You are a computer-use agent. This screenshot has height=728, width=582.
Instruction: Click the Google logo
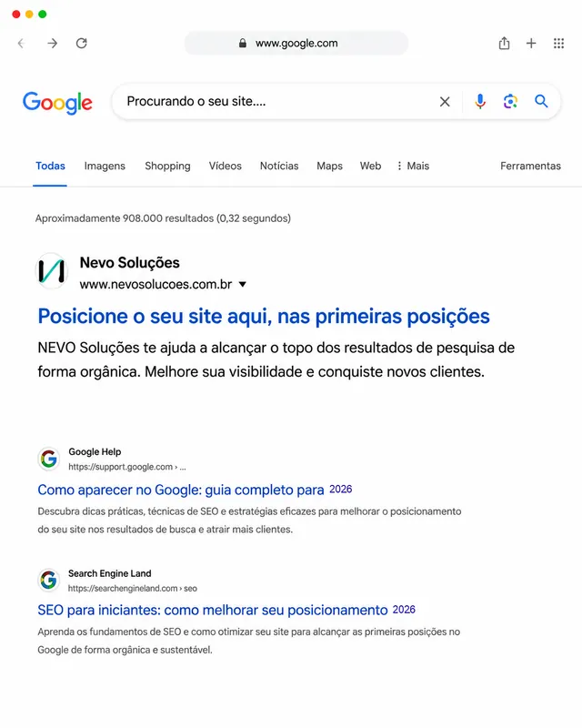point(57,103)
